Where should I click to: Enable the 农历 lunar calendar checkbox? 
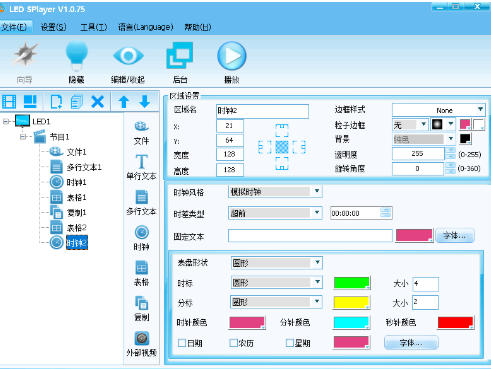234,343
